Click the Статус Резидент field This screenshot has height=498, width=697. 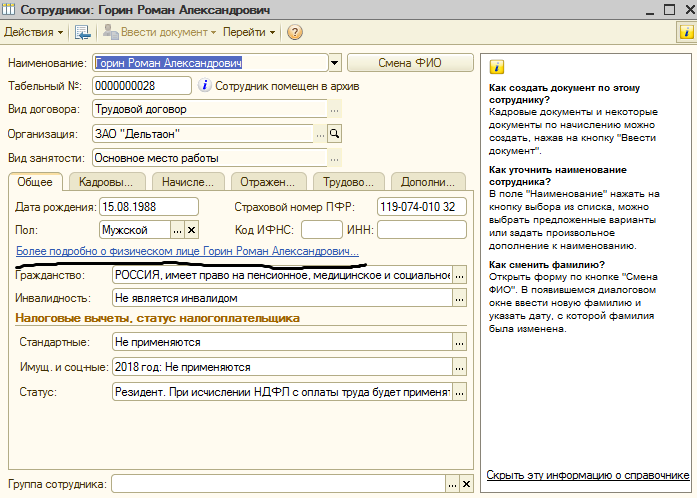pos(282,392)
